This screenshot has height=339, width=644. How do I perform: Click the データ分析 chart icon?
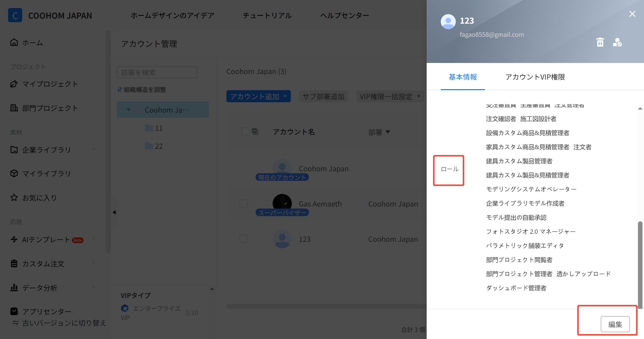coord(14,288)
